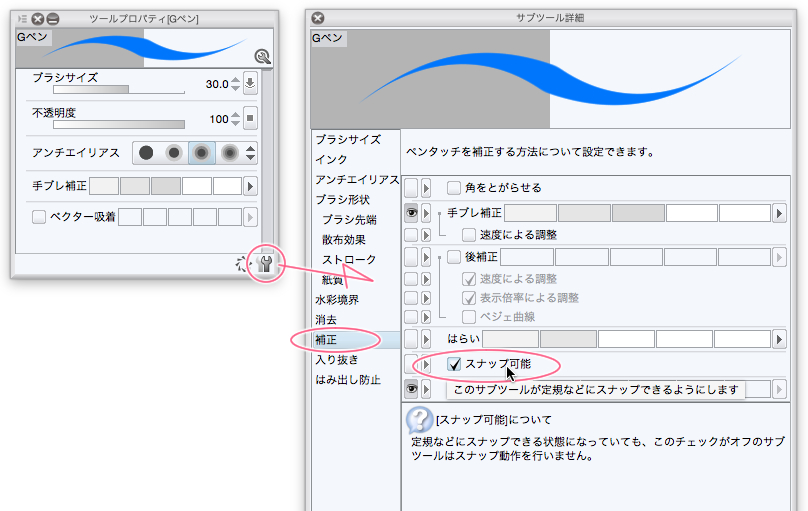
Task: Select strong anti-aliasing option
Action: coord(229,152)
